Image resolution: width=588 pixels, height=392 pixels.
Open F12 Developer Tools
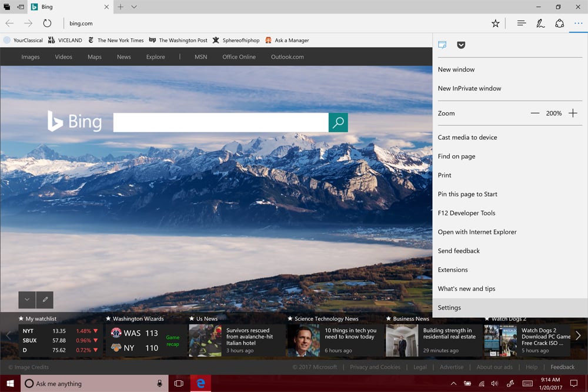tap(510, 213)
